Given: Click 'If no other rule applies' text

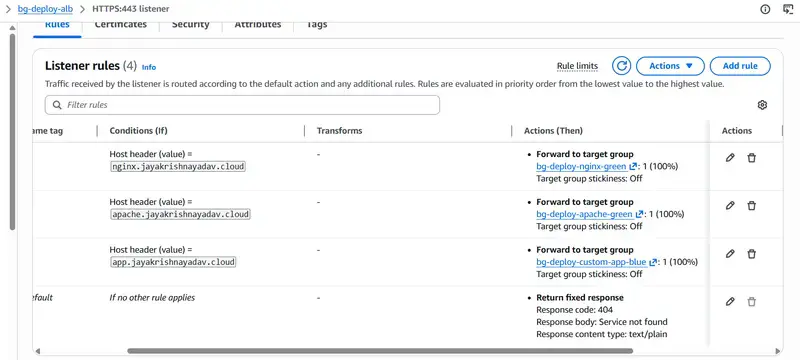Looking at the screenshot, I should click(152, 297).
